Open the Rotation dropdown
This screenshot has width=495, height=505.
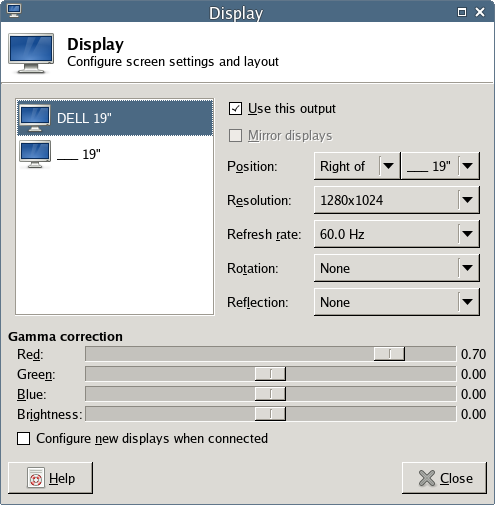397,268
